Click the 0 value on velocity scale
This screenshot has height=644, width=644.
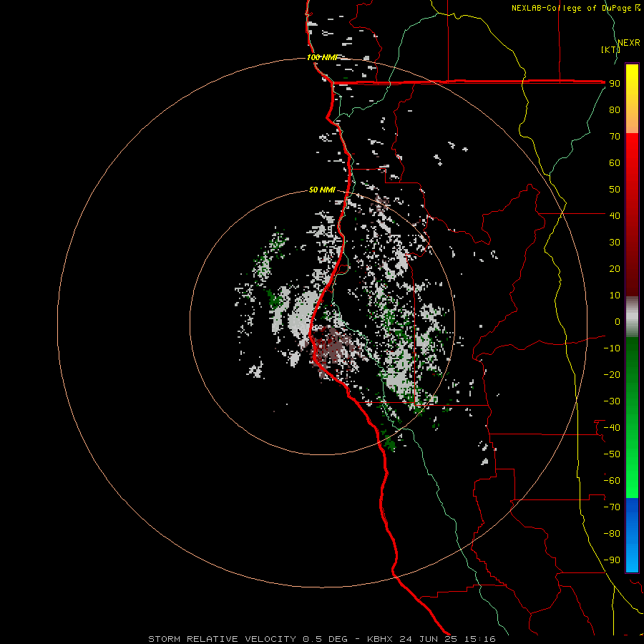(618, 321)
